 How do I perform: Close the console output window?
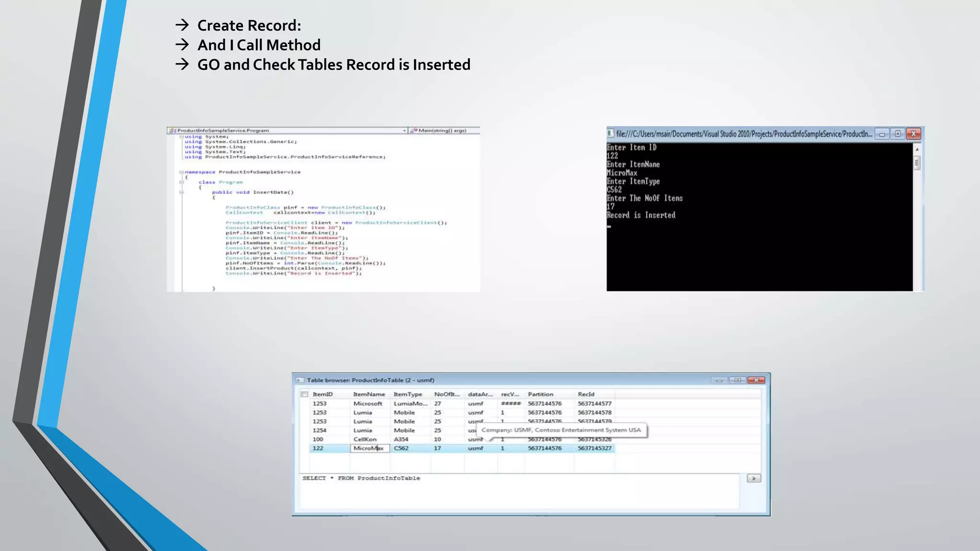[913, 134]
